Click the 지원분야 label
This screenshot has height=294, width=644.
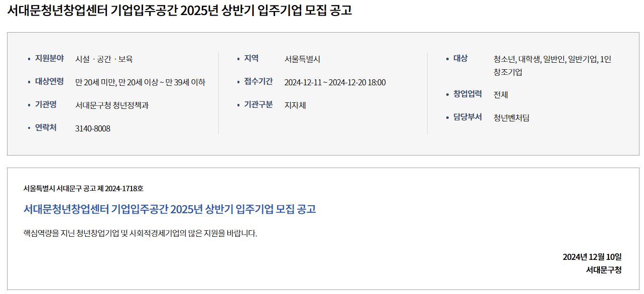[x=49, y=59]
